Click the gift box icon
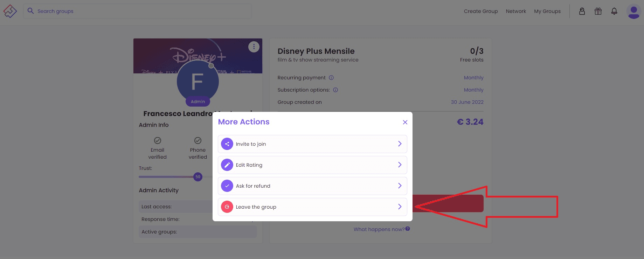The width and height of the screenshot is (644, 259). pos(598,11)
